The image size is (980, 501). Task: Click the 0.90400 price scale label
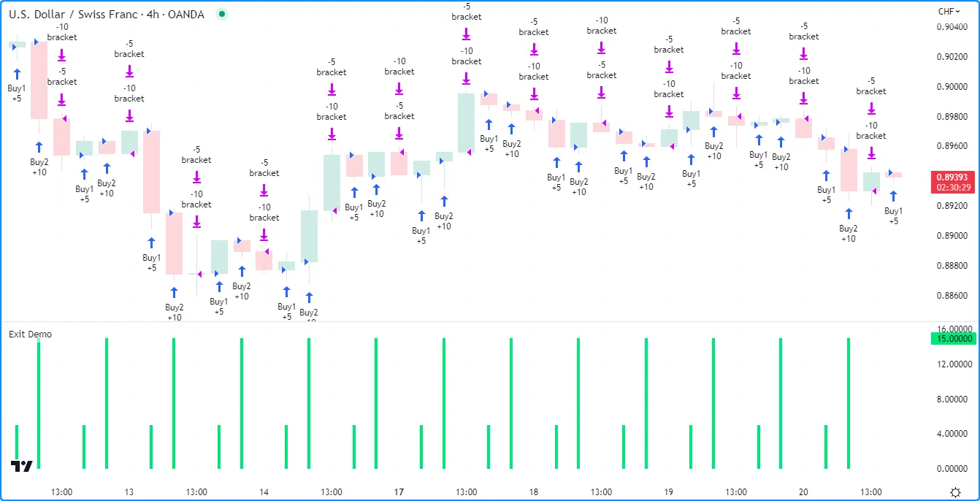tap(954, 27)
